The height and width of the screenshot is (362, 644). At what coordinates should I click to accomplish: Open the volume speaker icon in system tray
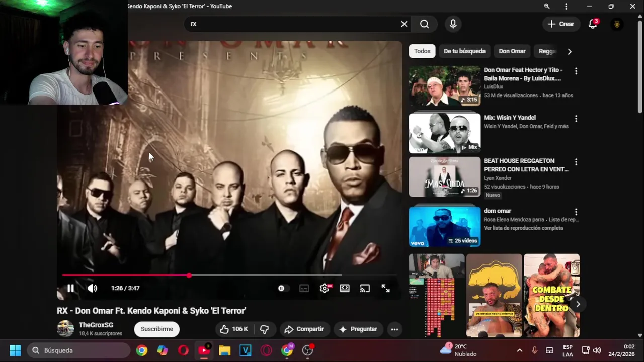pos(597,350)
